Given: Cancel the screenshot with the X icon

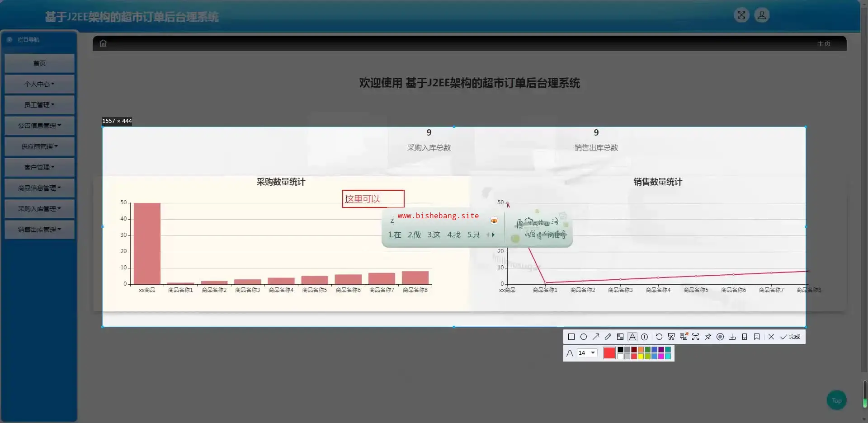Looking at the screenshot, I should pyautogui.click(x=771, y=337).
